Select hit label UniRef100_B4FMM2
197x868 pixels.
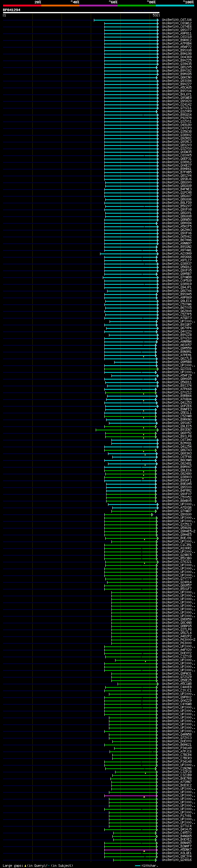[176, 491]
